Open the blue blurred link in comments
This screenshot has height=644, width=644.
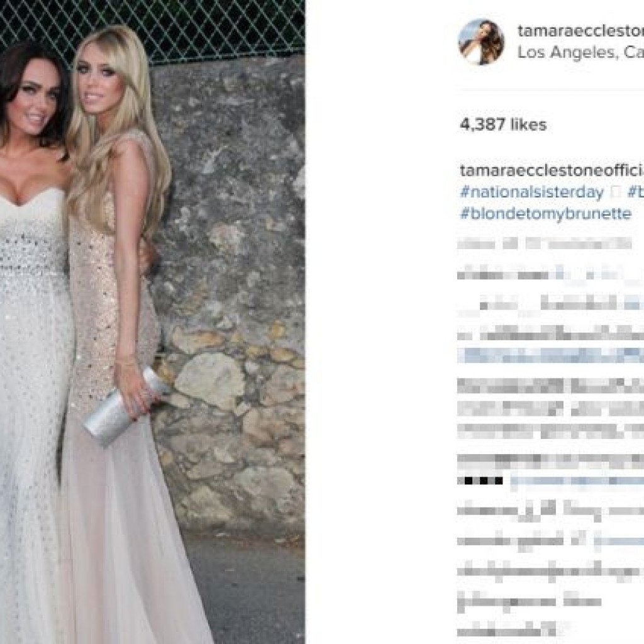coord(550,355)
